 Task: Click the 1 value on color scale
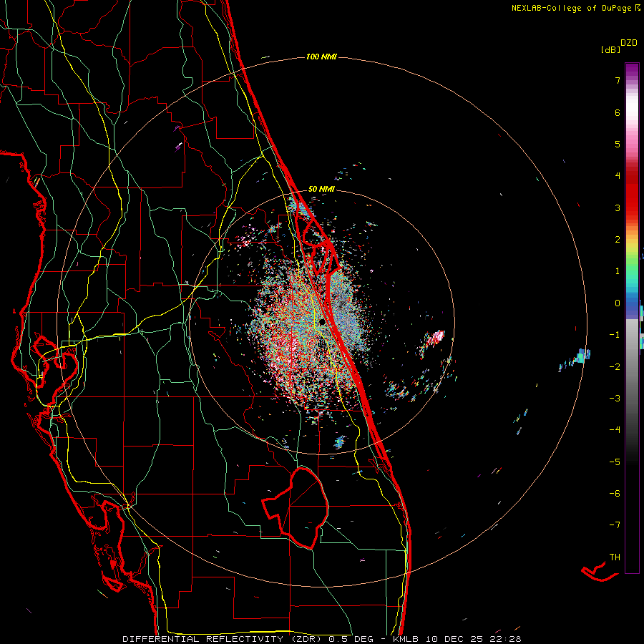click(618, 271)
